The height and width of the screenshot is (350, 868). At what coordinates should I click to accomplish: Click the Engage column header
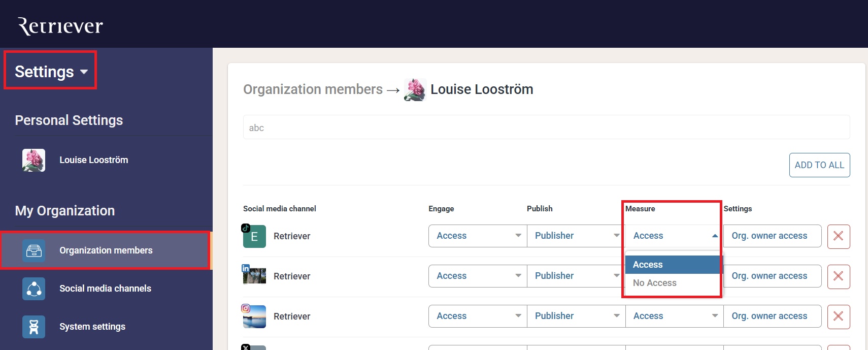pyautogui.click(x=441, y=209)
